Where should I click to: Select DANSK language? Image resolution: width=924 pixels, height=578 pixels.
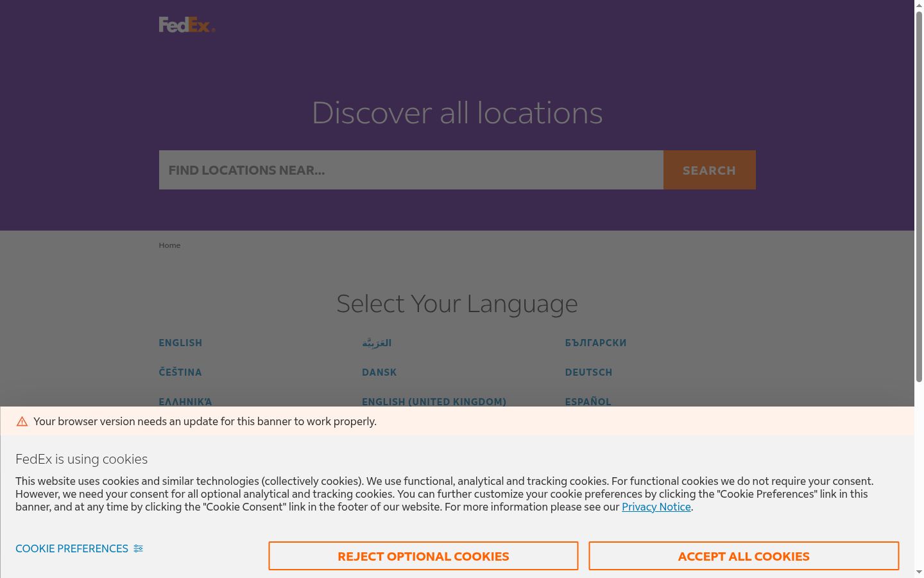point(379,372)
